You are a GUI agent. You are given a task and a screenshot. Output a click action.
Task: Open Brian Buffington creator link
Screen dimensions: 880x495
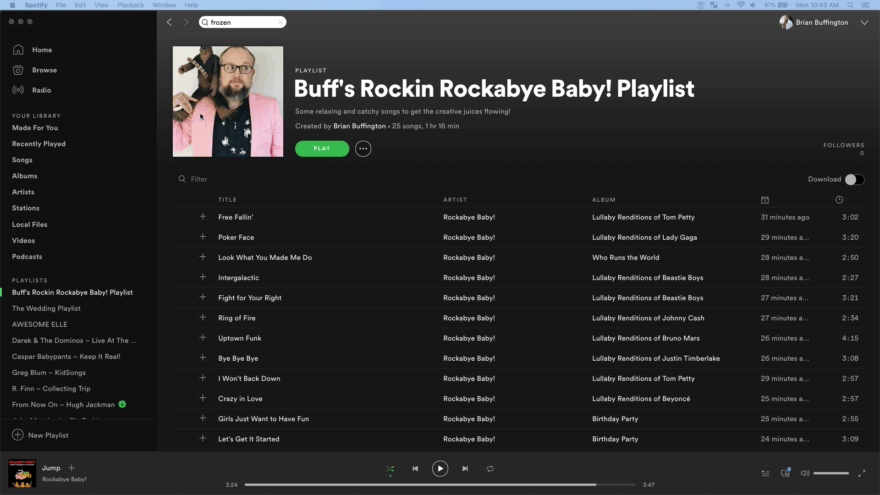(x=359, y=126)
